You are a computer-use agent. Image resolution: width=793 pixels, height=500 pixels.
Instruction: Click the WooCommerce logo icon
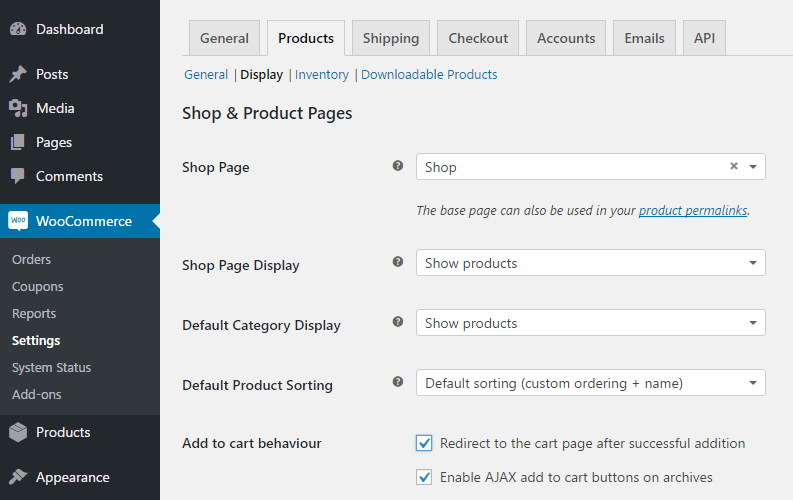[18, 221]
